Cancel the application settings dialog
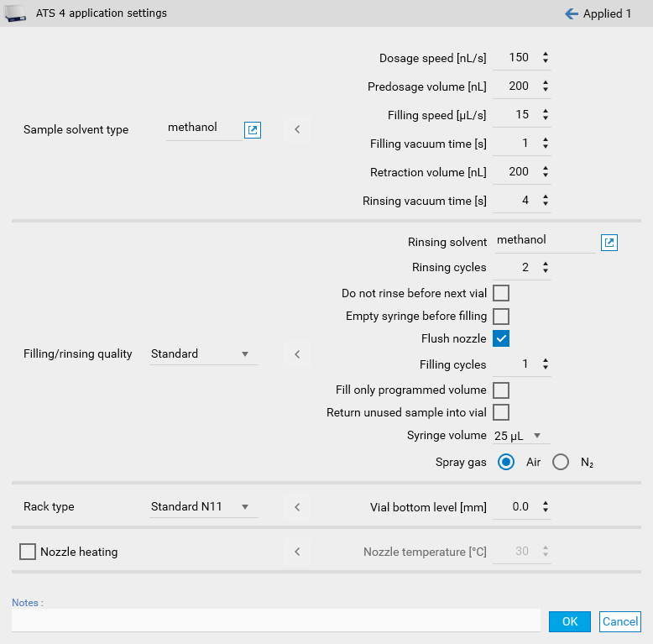This screenshot has height=644, width=653. pos(620,621)
